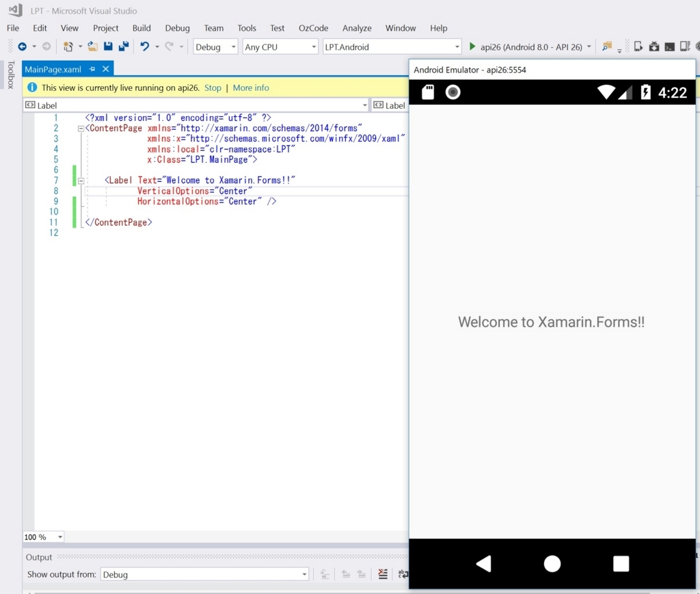Click the Welcome to Xamarin.Forms!! label in emulator
The height and width of the screenshot is (594, 700).
[x=552, y=322]
